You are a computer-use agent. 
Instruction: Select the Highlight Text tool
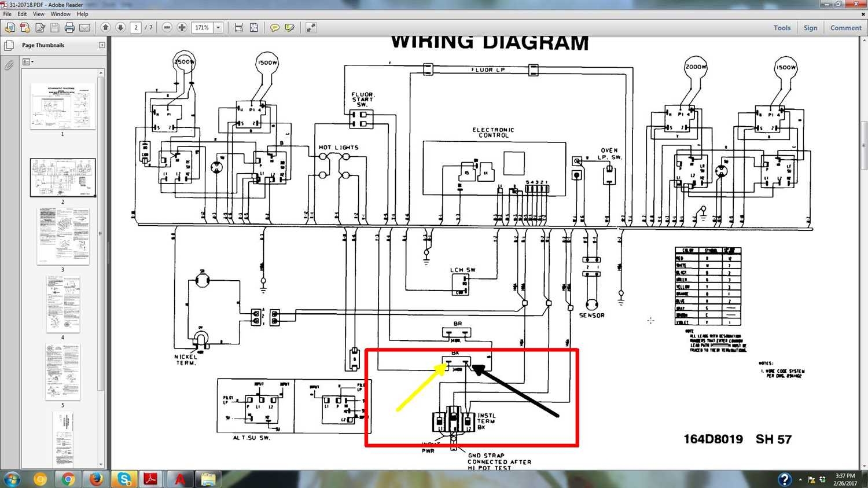click(290, 27)
